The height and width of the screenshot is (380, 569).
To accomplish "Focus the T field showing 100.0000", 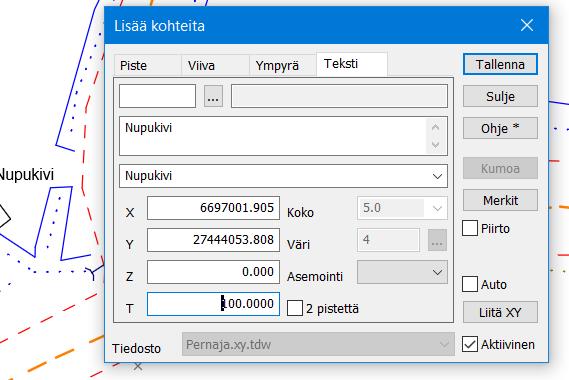I will 213,304.
